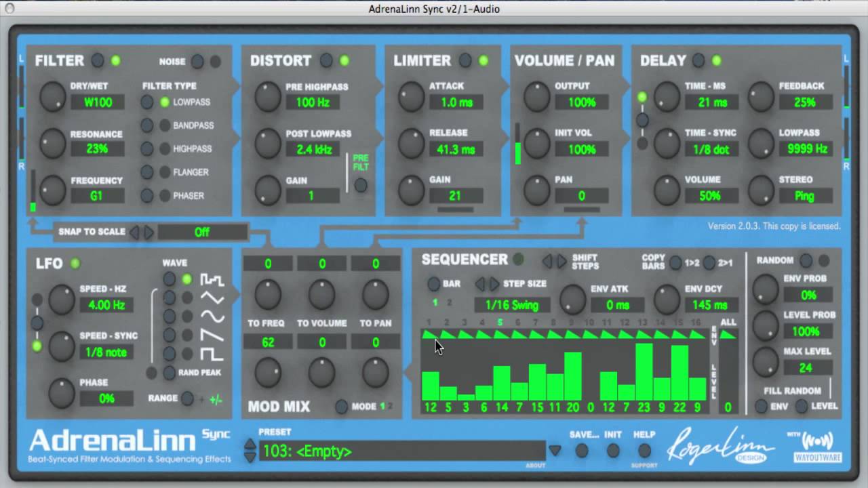Decrease step size with left arrow
The width and height of the screenshot is (868, 488).
(x=479, y=284)
